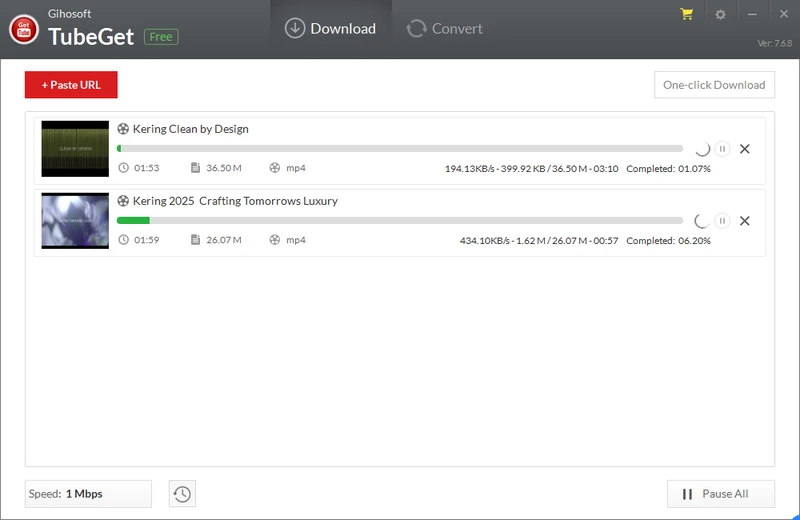The height and width of the screenshot is (520, 800).
Task: Click progress bar of Kering 2025 download
Action: pos(400,220)
